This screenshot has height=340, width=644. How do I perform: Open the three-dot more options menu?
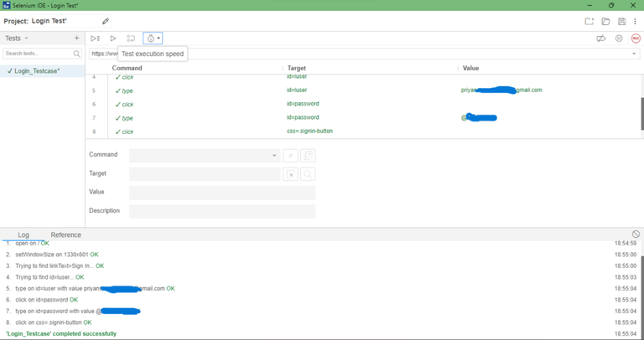(635, 21)
